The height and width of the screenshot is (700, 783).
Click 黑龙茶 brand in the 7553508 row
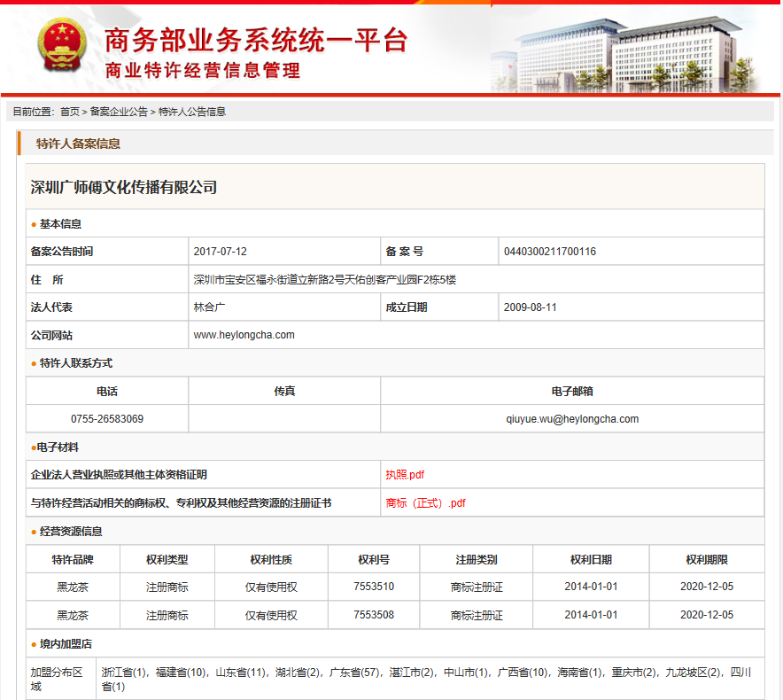click(73, 615)
